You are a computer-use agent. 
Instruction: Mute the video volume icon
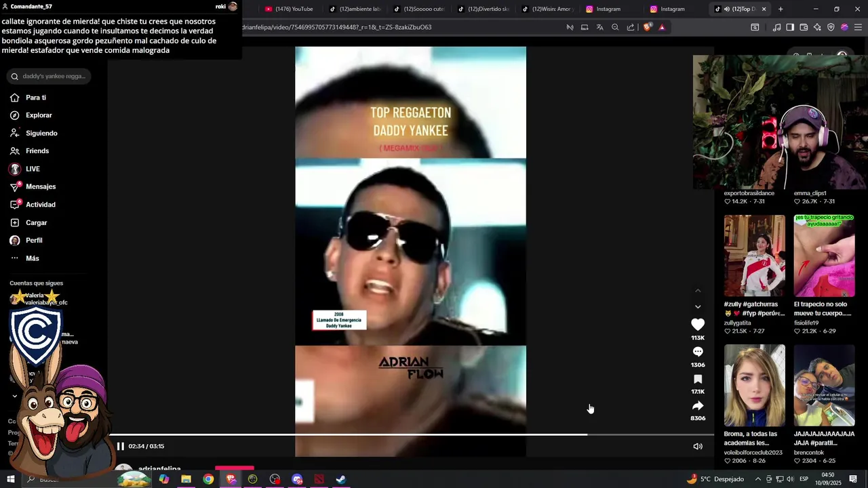[698, 446]
